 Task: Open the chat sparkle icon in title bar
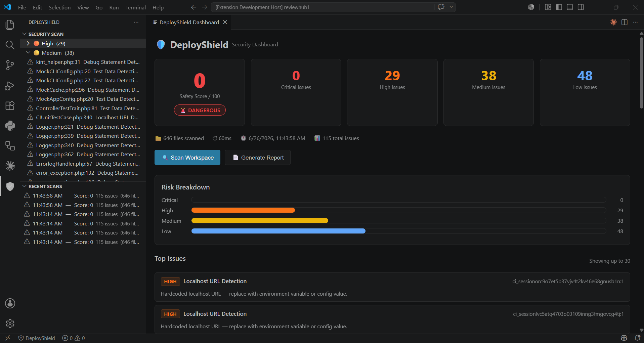tap(441, 7)
